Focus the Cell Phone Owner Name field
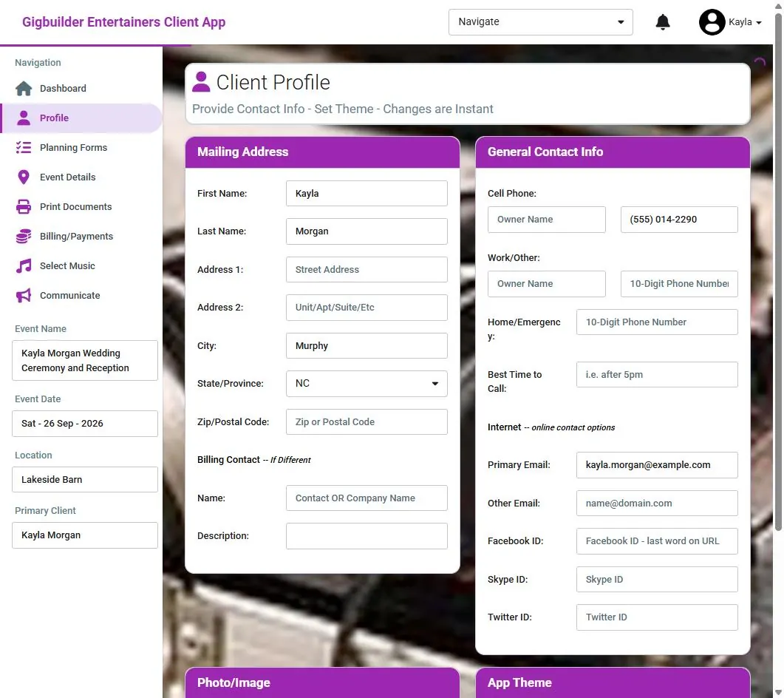 [547, 220]
